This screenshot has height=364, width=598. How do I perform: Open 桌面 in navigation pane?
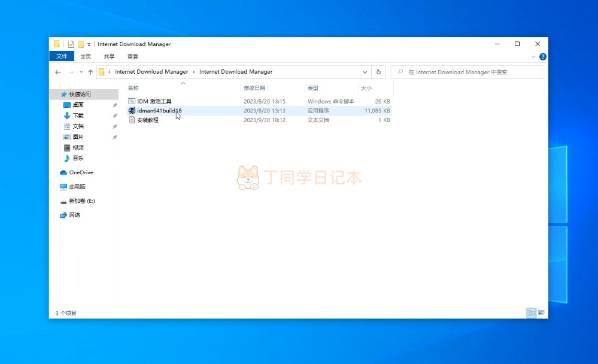point(78,105)
